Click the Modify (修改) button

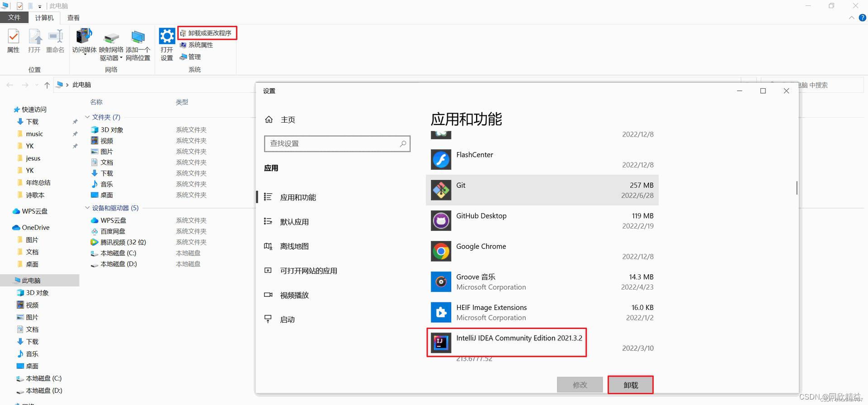click(x=580, y=385)
